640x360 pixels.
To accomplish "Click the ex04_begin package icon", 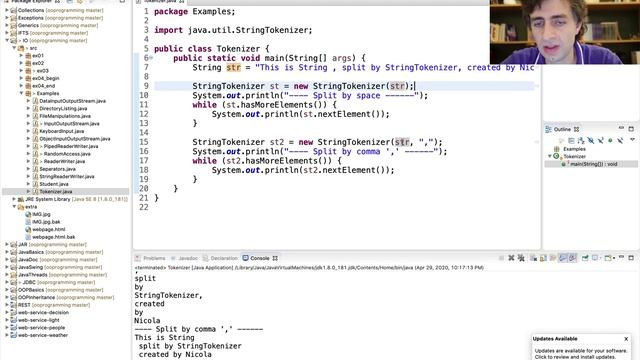I will tap(28, 78).
